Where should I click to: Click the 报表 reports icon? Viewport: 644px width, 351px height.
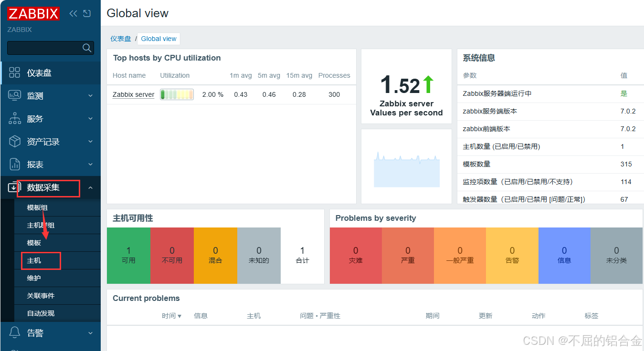pos(15,164)
